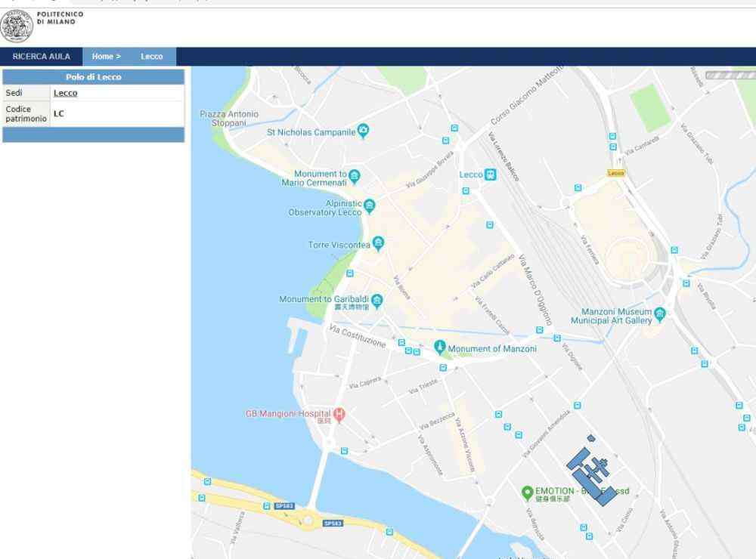Click the Via Marco D'Oggiono street label
This screenshot has height=559, width=756.
pyautogui.click(x=535, y=289)
